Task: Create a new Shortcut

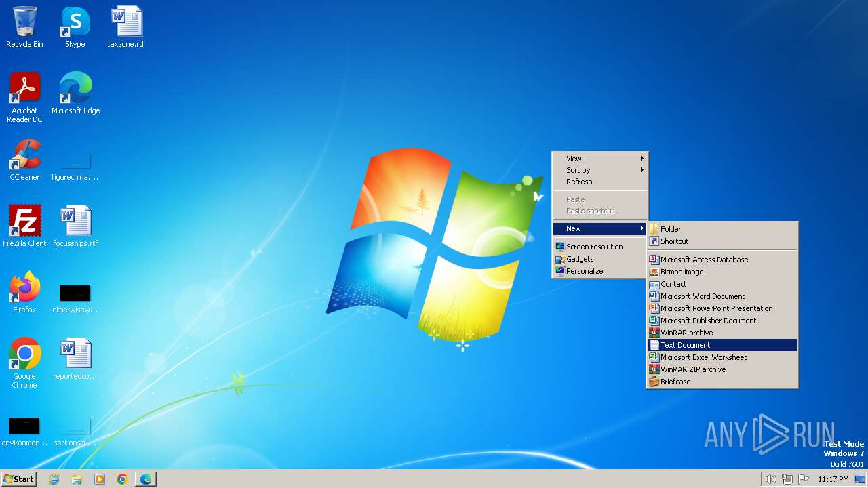Action: [x=722, y=241]
